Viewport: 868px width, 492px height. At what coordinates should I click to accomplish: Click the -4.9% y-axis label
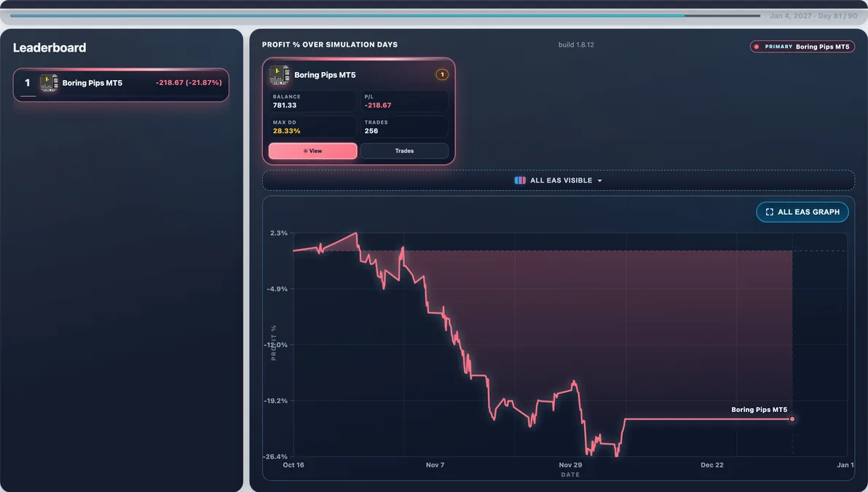[277, 289]
